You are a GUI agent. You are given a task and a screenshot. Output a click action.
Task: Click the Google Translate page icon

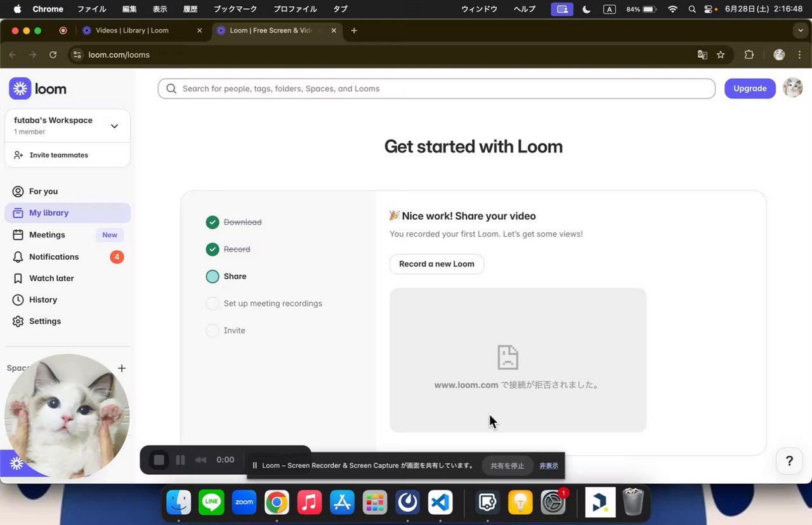[x=702, y=55]
